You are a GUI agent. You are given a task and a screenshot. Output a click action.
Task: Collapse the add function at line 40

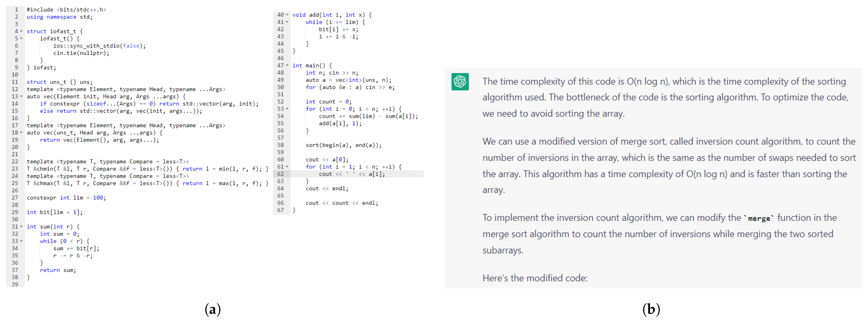287,15
